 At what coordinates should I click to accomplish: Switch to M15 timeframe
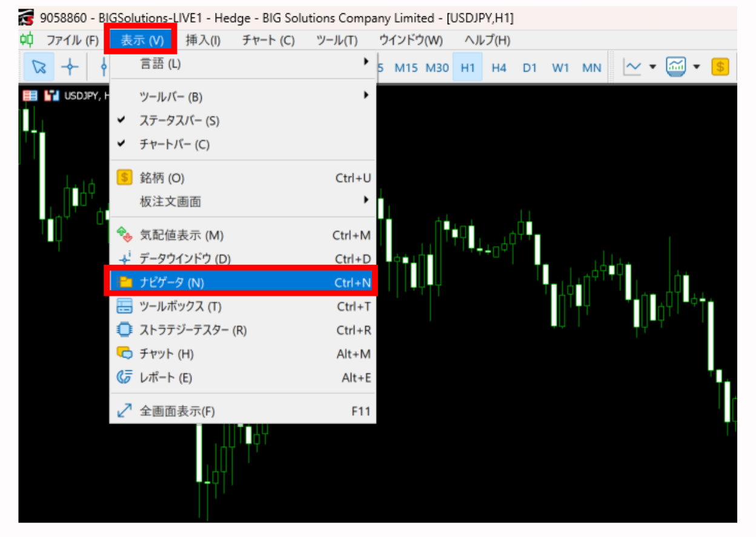pyautogui.click(x=406, y=68)
